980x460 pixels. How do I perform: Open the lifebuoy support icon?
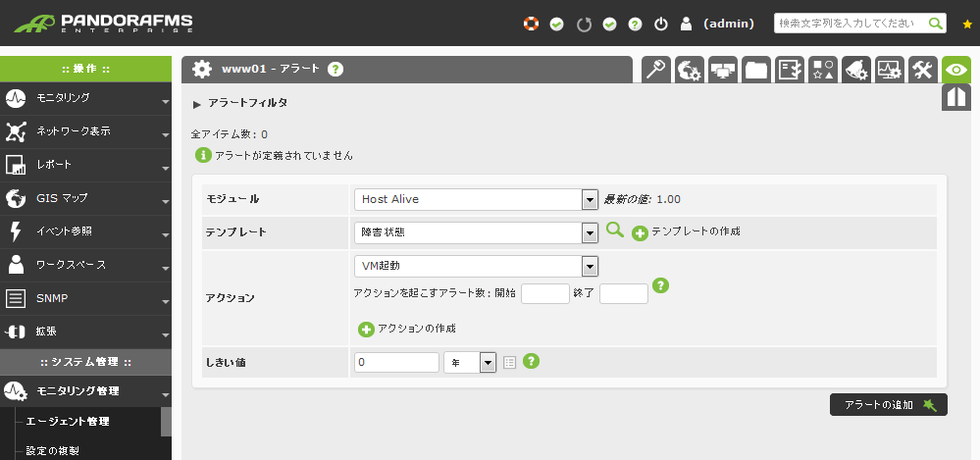click(x=531, y=24)
